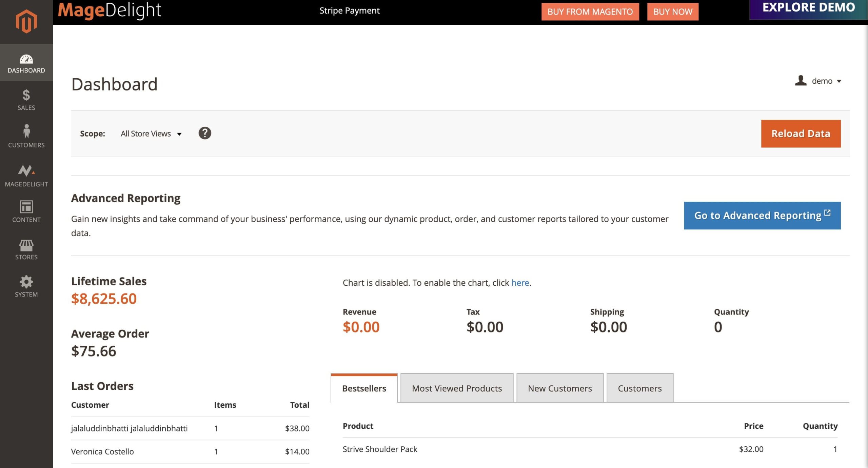
Task: Click the Average Order $75.66 value
Action: pyautogui.click(x=94, y=351)
